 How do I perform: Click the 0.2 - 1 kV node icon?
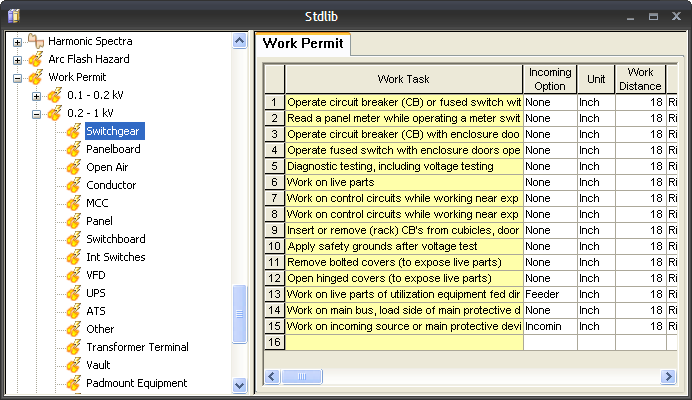pyautogui.click(x=55, y=113)
